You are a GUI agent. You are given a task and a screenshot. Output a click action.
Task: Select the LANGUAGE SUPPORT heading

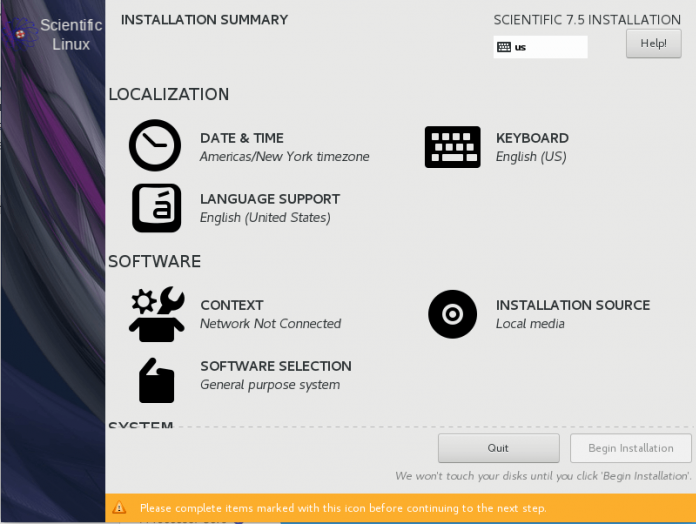pos(270,199)
